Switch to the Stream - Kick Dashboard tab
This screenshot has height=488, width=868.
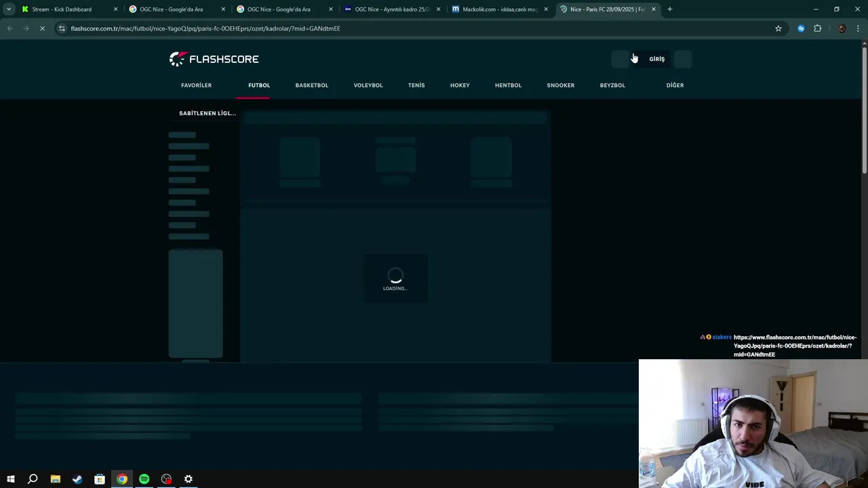click(x=62, y=9)
